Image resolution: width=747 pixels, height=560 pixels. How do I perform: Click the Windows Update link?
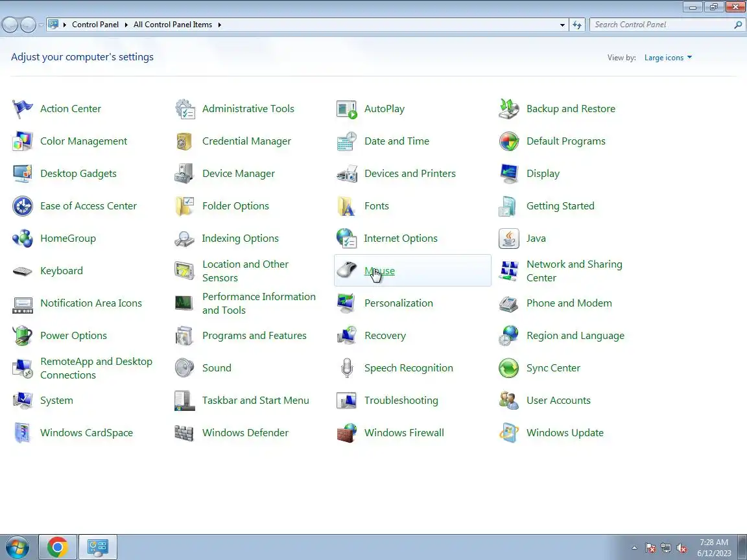pyautogui.click(x=565, y=433)
